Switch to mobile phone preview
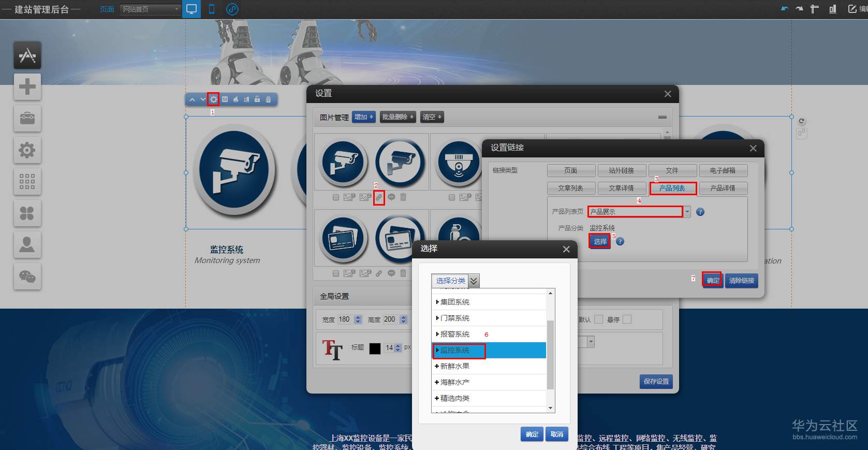This screenshot has width=868, height=450. 212,9
